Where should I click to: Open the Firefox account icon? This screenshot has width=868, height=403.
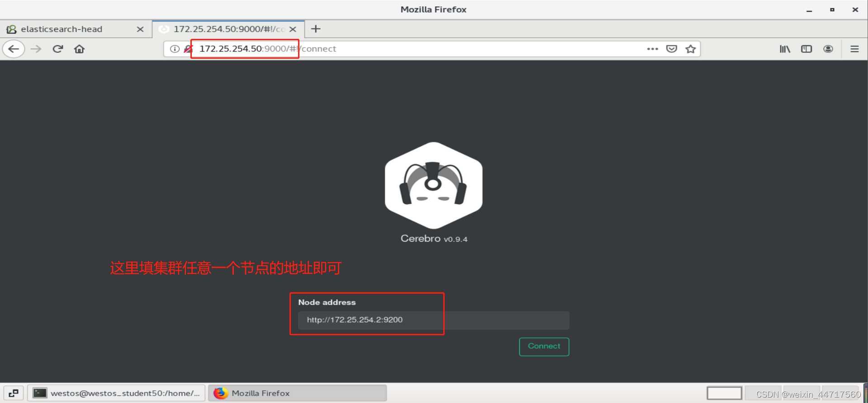coord(828,49)
